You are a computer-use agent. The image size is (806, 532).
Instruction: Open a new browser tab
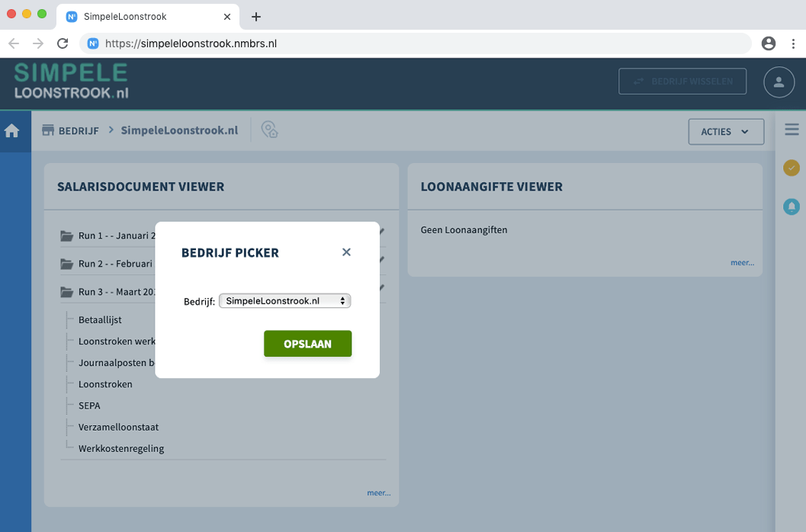pyautogui.click(x=256, y=16)
